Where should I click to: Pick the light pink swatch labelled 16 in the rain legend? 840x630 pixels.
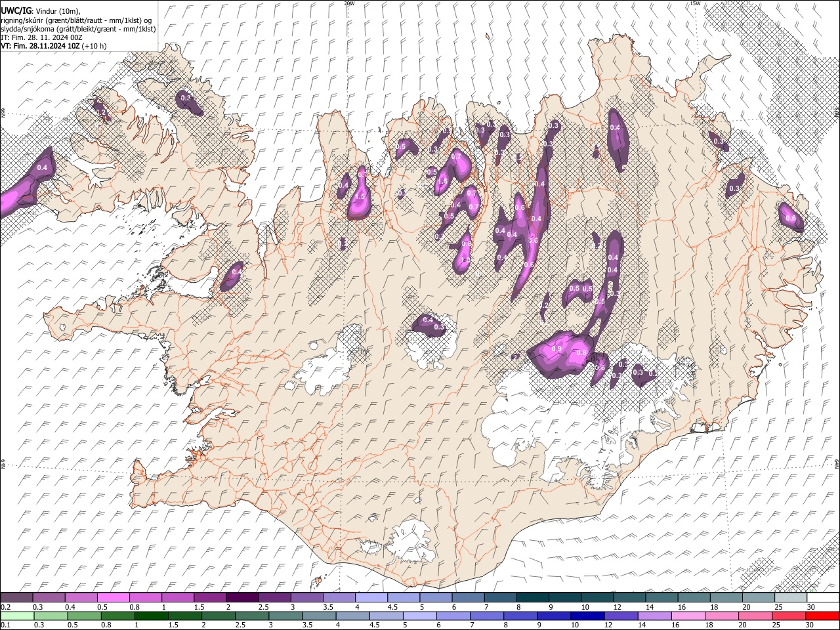click(x=688, y=616)
